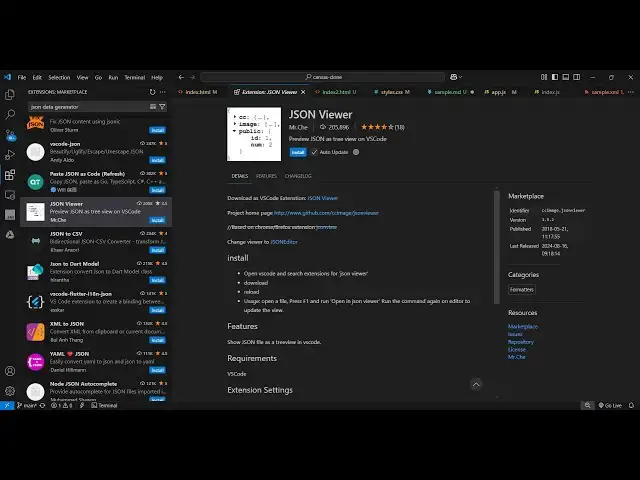Open the Search view in activity bar
The width and height of the screenshot is (640, 480).
(x=10, y=115)
